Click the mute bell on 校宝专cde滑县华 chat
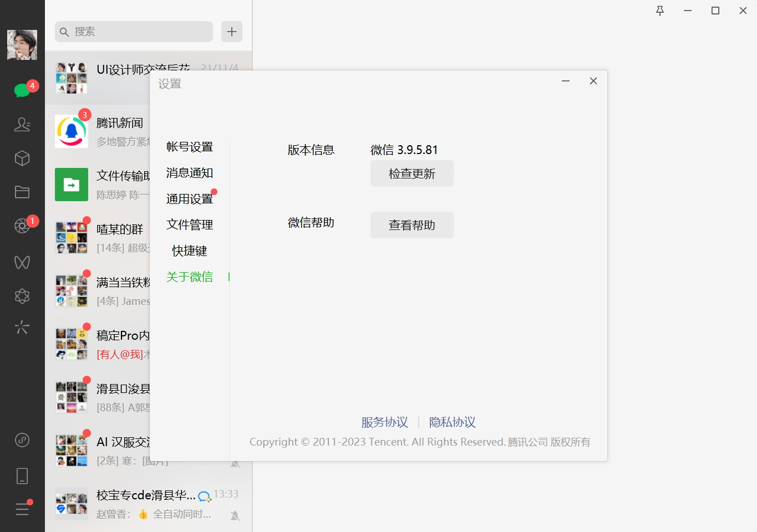 coord(235,515)
